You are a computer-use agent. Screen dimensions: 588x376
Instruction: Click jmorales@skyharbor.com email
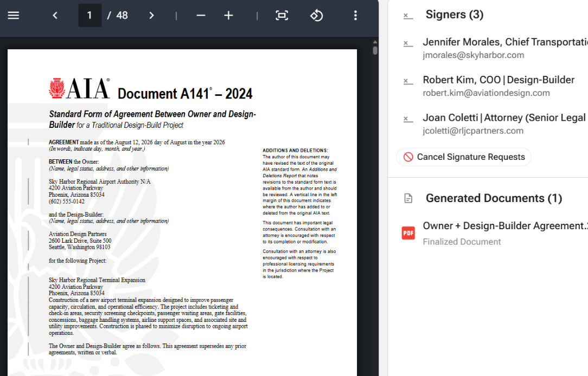[474, 55]
